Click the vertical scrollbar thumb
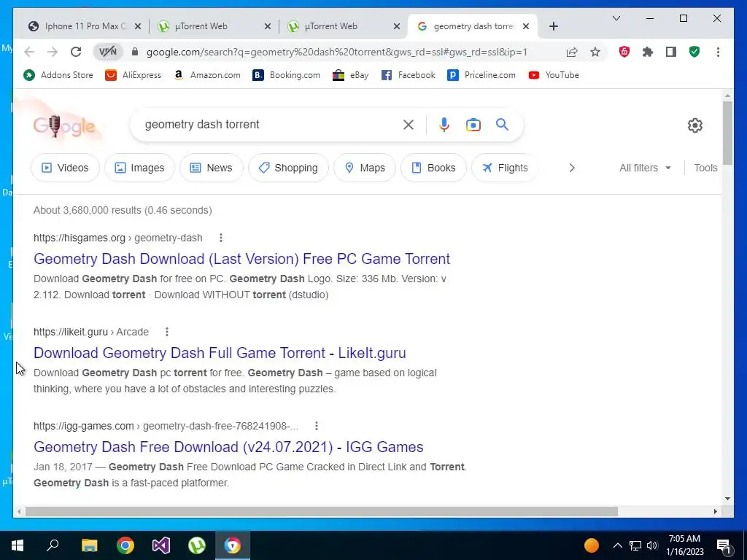Screen dimensions: 747x560 coord(727,133)
